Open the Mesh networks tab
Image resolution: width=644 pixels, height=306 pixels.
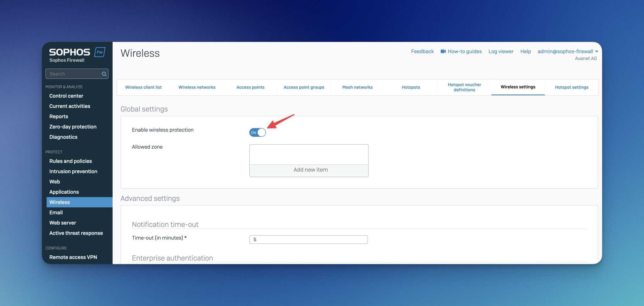point(357,87)
